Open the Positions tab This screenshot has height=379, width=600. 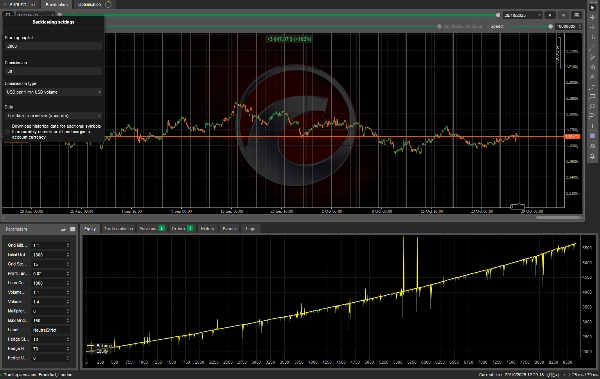tap(152, 229)
